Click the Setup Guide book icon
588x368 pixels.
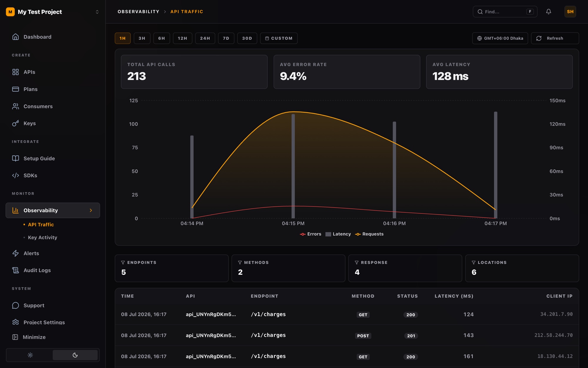pos(16,158)
